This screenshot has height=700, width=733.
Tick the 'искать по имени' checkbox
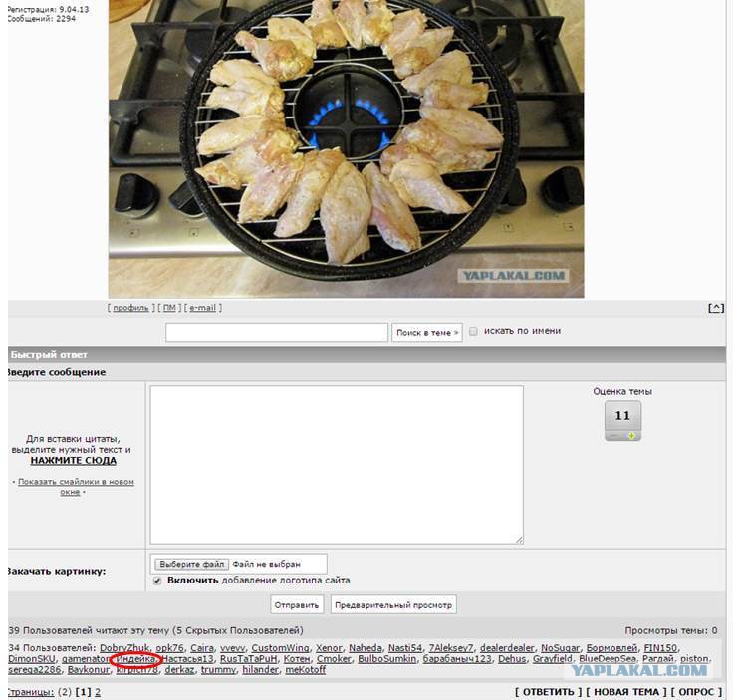point(473,331)
